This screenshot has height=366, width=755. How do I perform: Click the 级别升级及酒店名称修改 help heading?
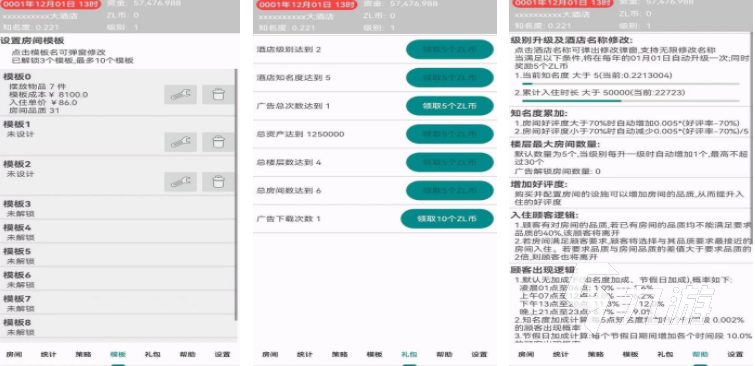tap(572, 40)
